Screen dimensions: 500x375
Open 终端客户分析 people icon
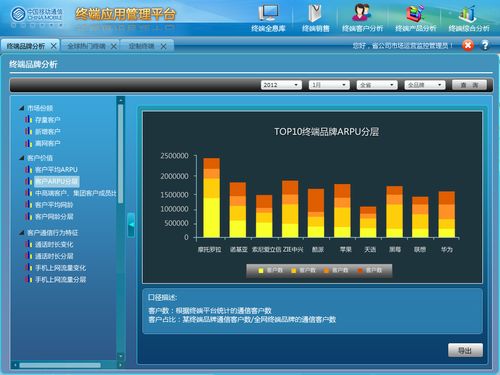[x=362, y=13]
